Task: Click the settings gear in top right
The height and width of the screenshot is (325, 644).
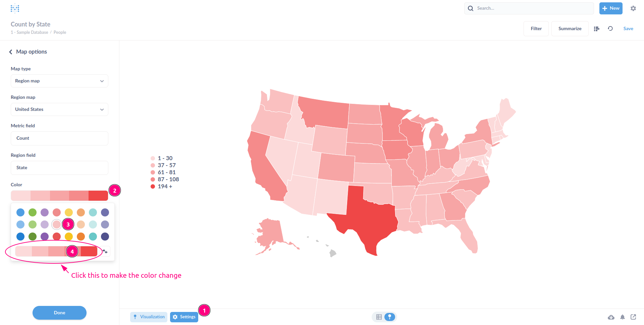Action: [634, 8]
